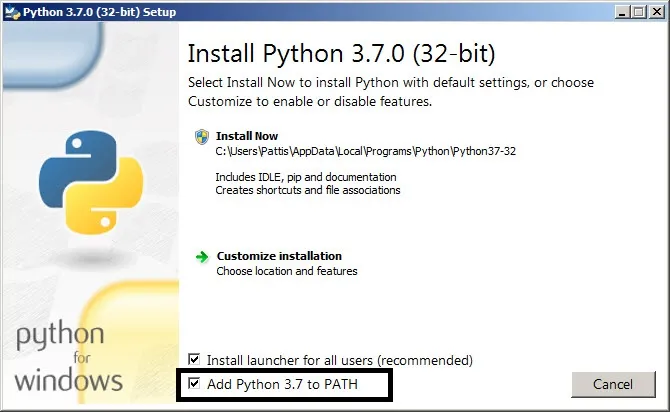Minimize the Python Setup window
This screenshot has height=412, width=670.
(x=616, y=11)
